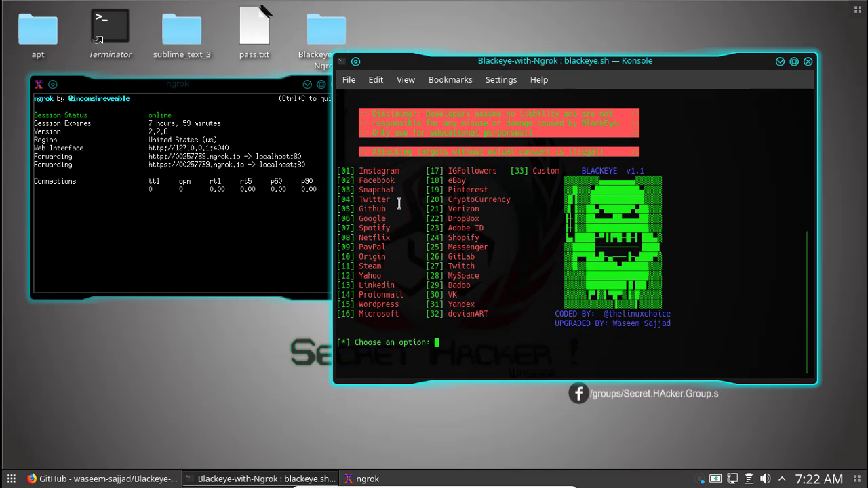Toggle Konsole window on all desktops pin
The width and height of the screenshot is (868, 488).
tap(355, 61)
